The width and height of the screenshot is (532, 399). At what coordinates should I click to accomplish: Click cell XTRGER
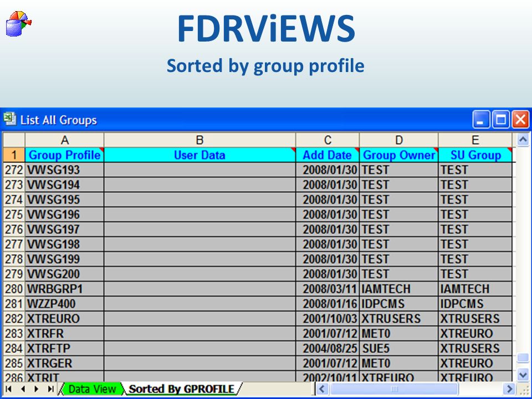[x=64, y=364]
